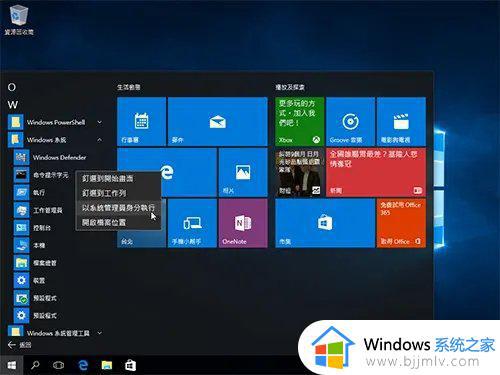The image size is (500, 375).
Task: Choose 釘選到開始畫面 in the context menu
Action: click(x=118, y=178)
